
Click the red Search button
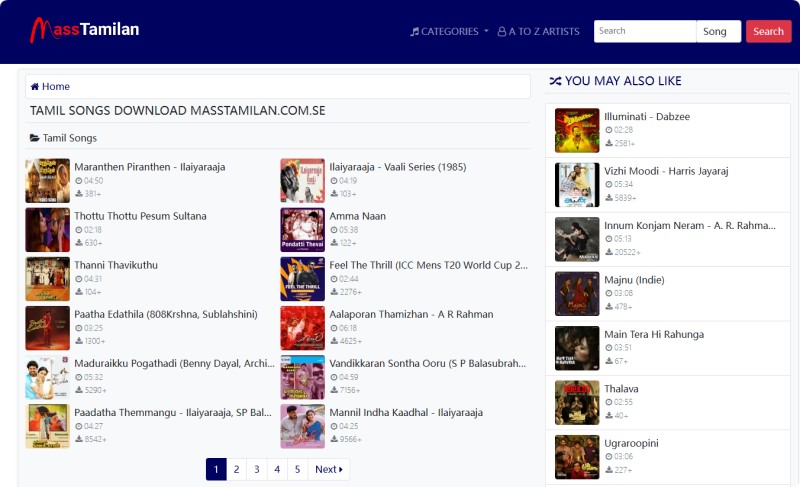tap(768, 32)
